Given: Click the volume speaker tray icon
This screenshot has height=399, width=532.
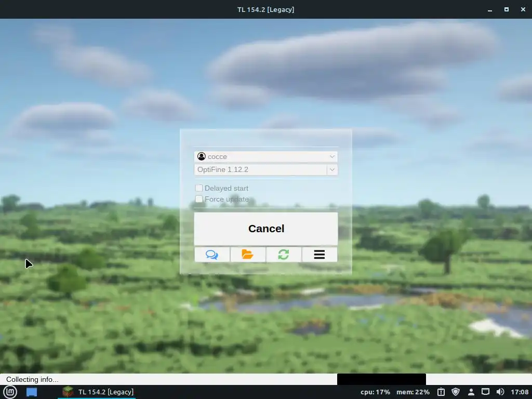Looking at the screenshot, I should (500, 392).
